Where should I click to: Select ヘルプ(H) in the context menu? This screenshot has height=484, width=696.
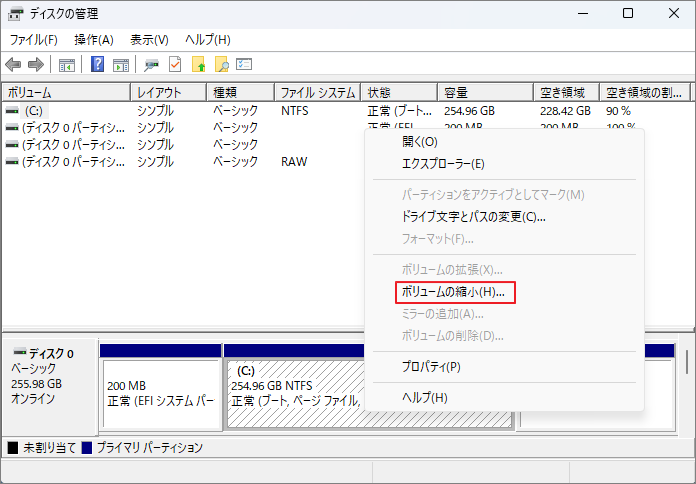click(504, 397)
